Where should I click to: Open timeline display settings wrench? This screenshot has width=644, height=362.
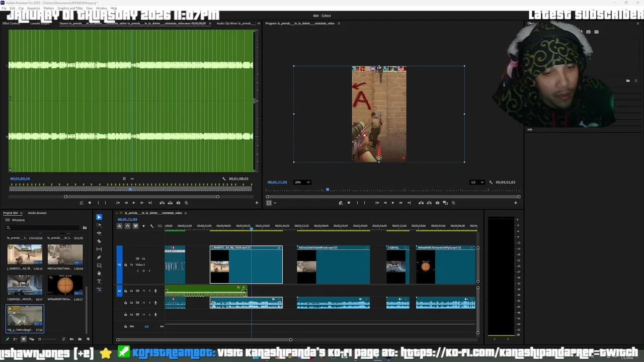tap(151, 226)
